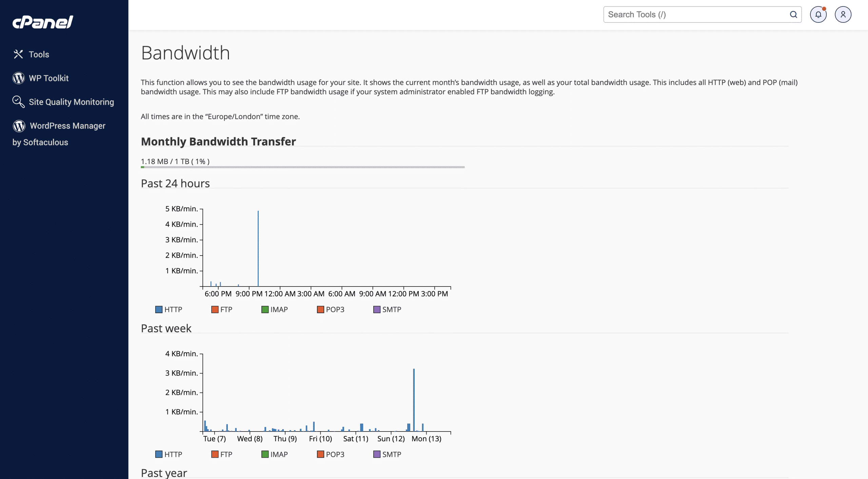Open WordPress Manager by Softaculous
868x479 pixels.
[59, 134]
